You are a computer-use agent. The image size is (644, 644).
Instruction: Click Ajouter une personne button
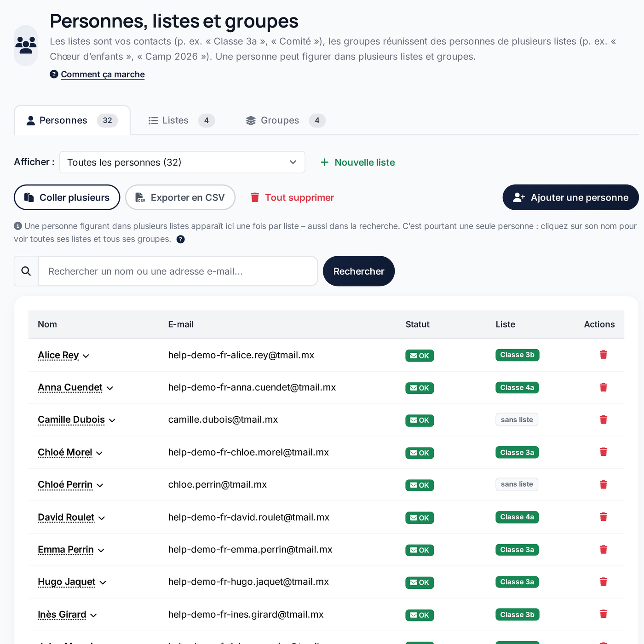(x=571, y=197)
